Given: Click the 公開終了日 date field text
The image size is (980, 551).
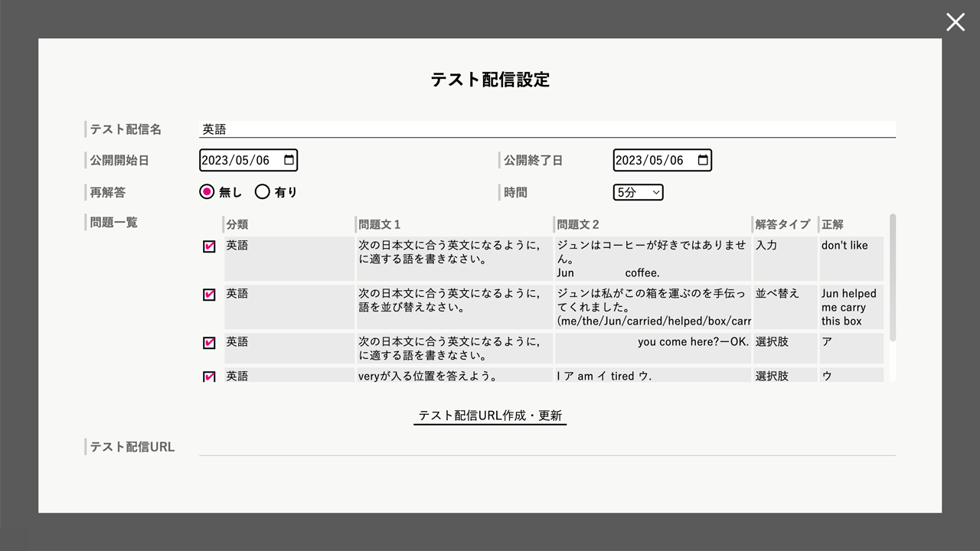Looking at the screenshot, I should pos(649,160).
